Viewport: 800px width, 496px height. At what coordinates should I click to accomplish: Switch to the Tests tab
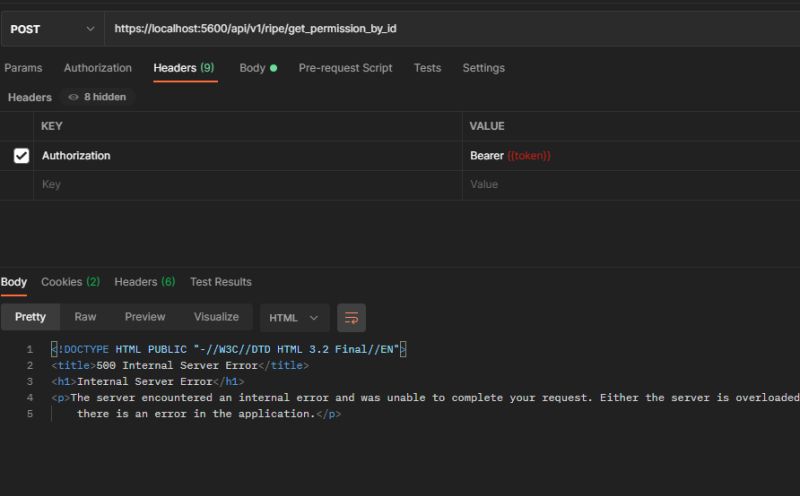pos(428,68)
